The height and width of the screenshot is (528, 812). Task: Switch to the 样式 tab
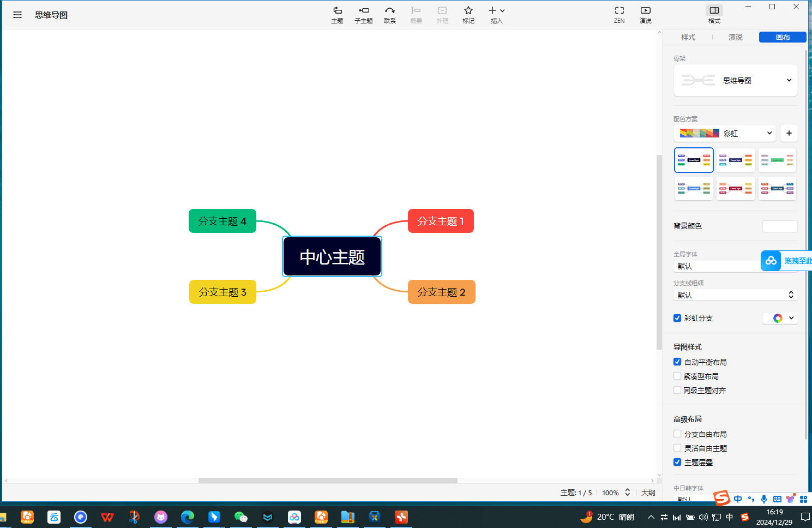(x=688, y=37)
